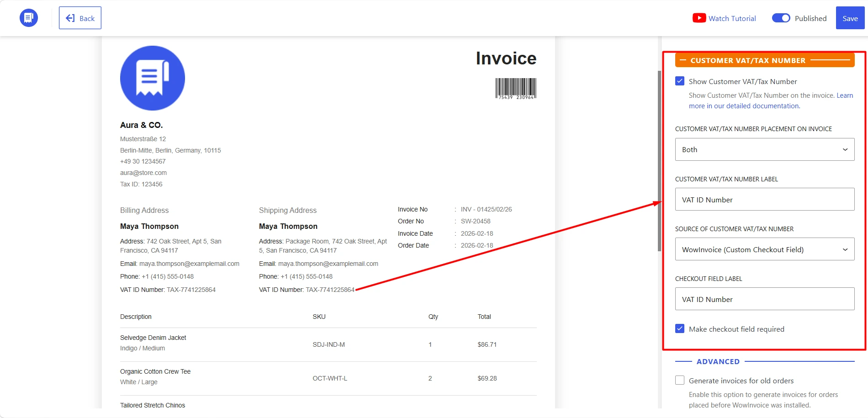Select company name Aura & CO.
This screenshot has height=418, width=868.
pos(141,125)
